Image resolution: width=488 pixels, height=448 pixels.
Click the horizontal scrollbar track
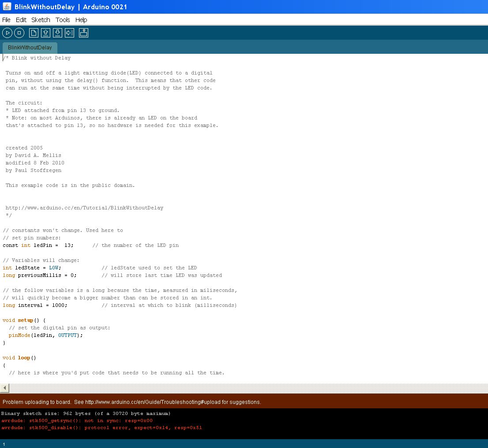[247, 388]
